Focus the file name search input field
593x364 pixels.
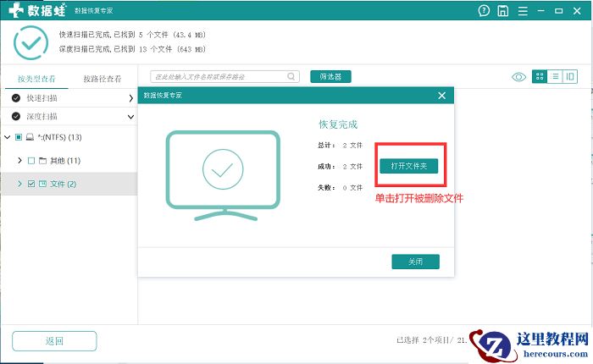click(224, 76)
